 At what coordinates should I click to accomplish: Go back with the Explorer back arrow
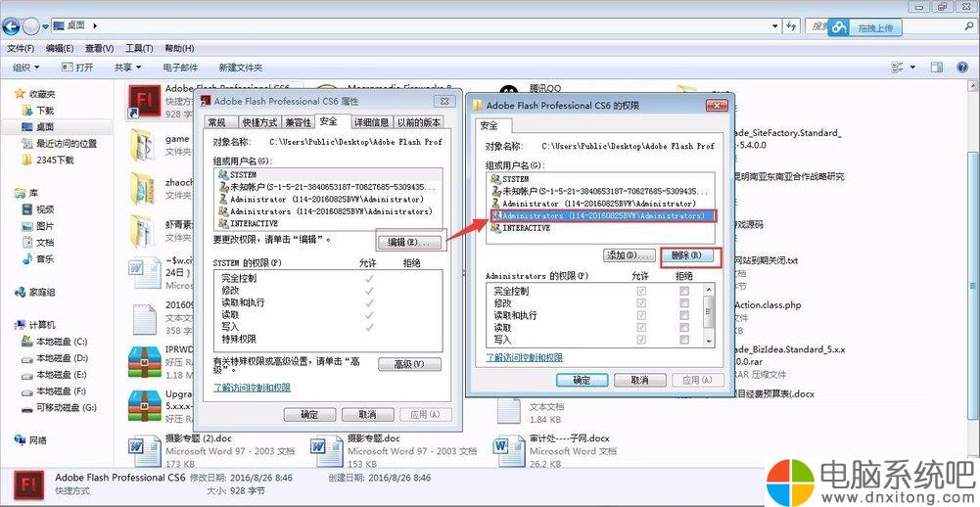click(11, 26)
